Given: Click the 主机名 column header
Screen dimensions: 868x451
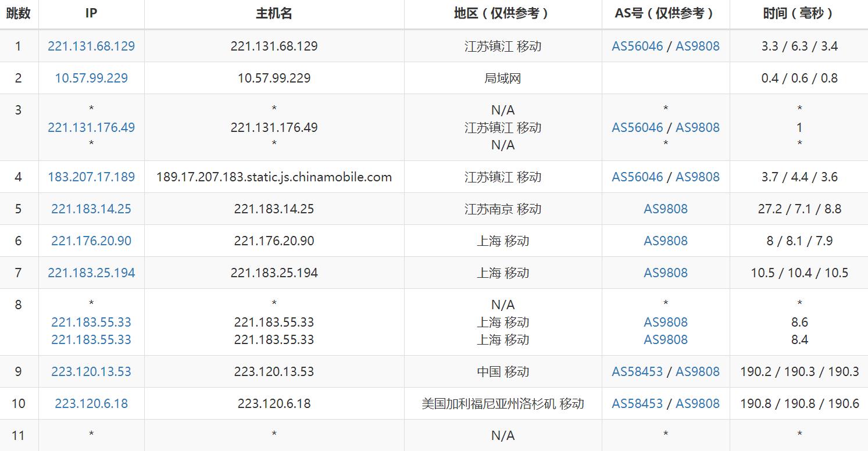Looking at the screenshot, I should coord(274,13).
